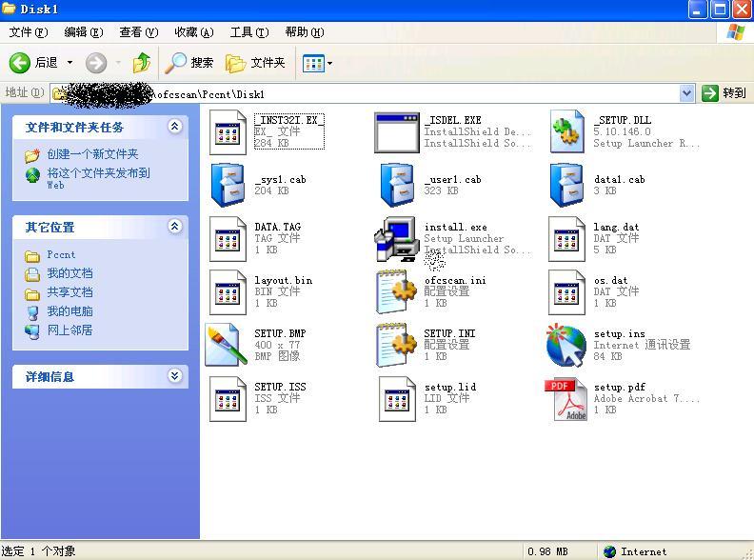
Task: Open the 收藏(A) menu
Action: [194, 32]
